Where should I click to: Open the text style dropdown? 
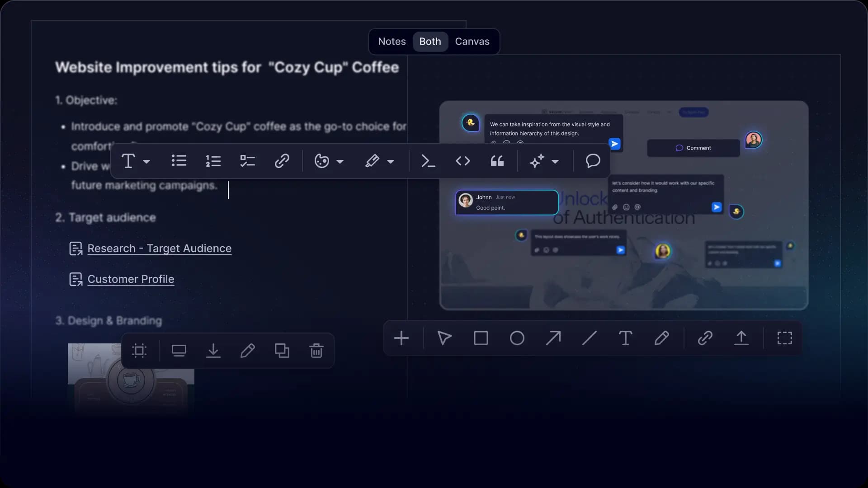click(146, 161)
